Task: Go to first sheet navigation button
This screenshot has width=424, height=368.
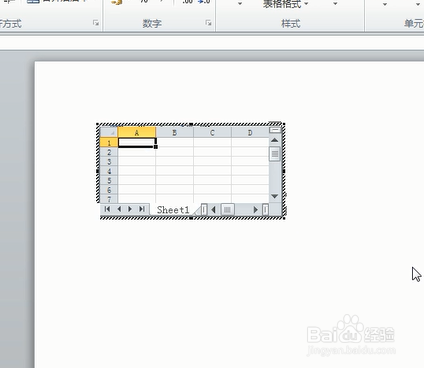Action: pyautogui.click(x=107, y=209)
